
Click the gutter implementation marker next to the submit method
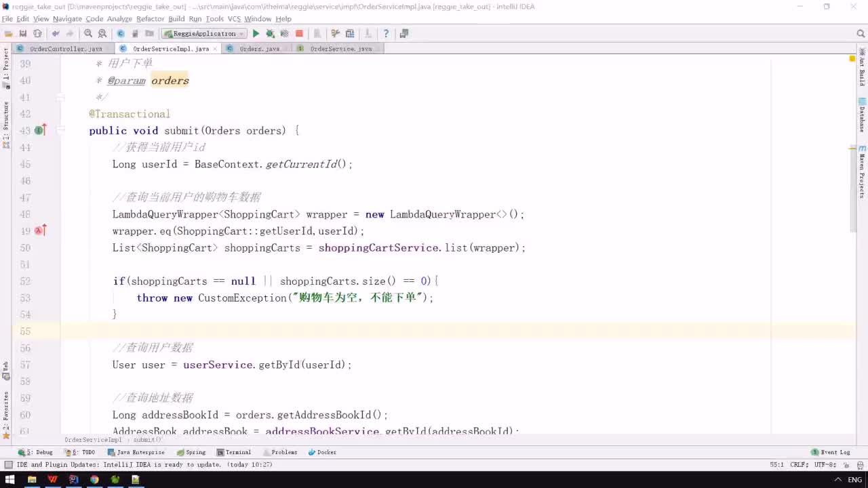pos(40,130)
